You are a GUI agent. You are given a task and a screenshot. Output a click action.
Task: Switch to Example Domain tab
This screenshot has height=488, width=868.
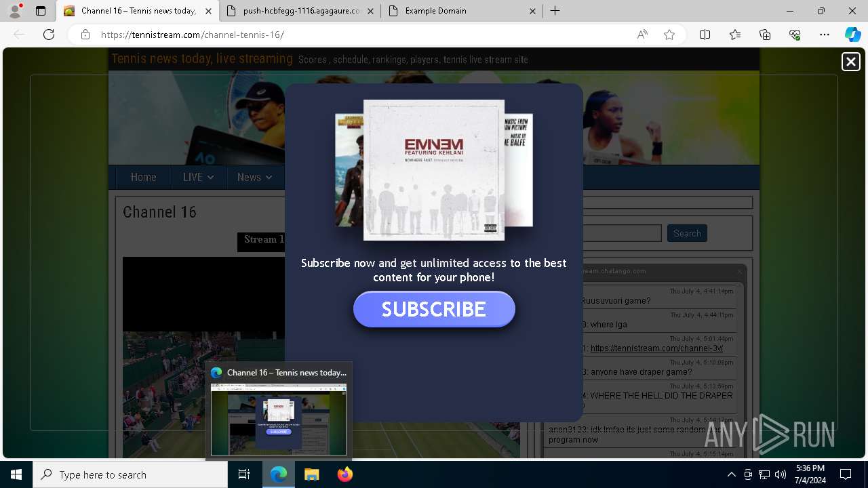462,11
